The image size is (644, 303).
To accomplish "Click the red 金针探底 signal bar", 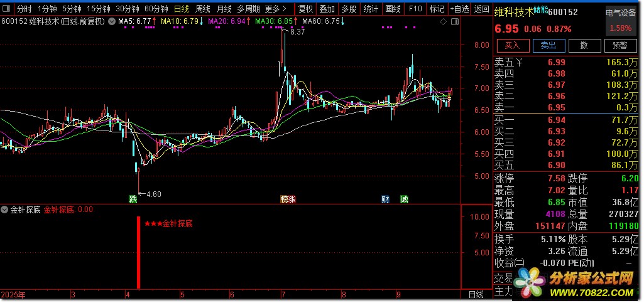I will [x=138, y=251].
